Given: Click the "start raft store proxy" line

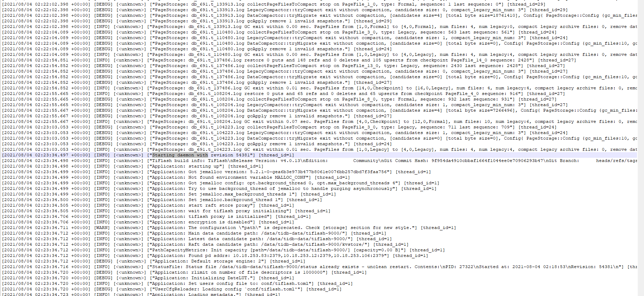Looking at the screenshot, I should tap(148, 205).
